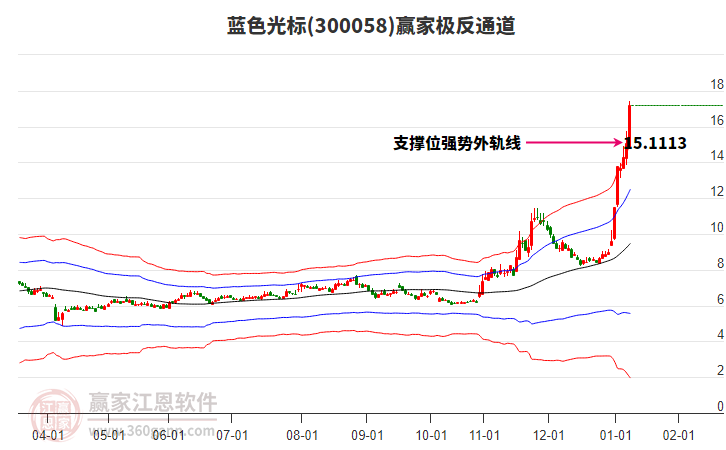Screen dimensions: 726x450
Task: Select the 07-01 date axis label
Action: (x=232, y=436)
